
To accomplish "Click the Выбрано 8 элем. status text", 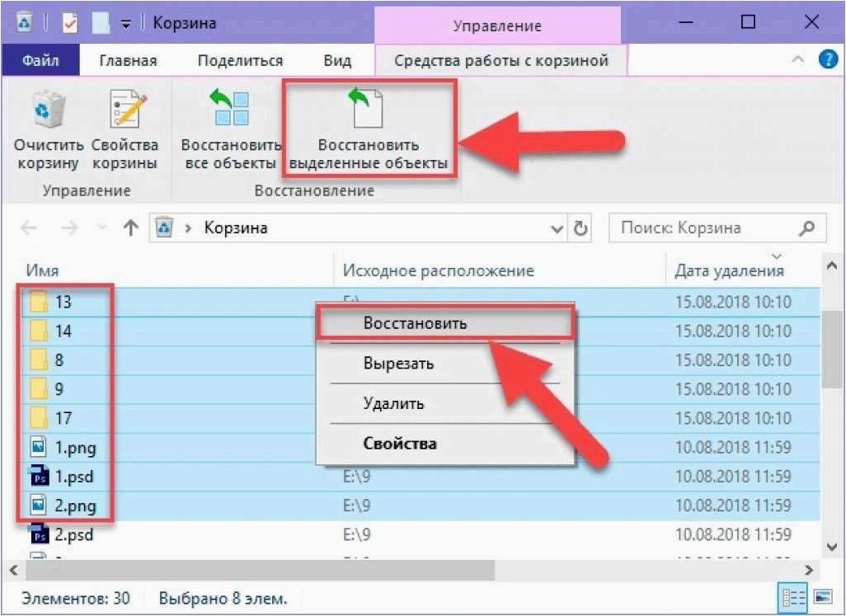I will (223, 598).
